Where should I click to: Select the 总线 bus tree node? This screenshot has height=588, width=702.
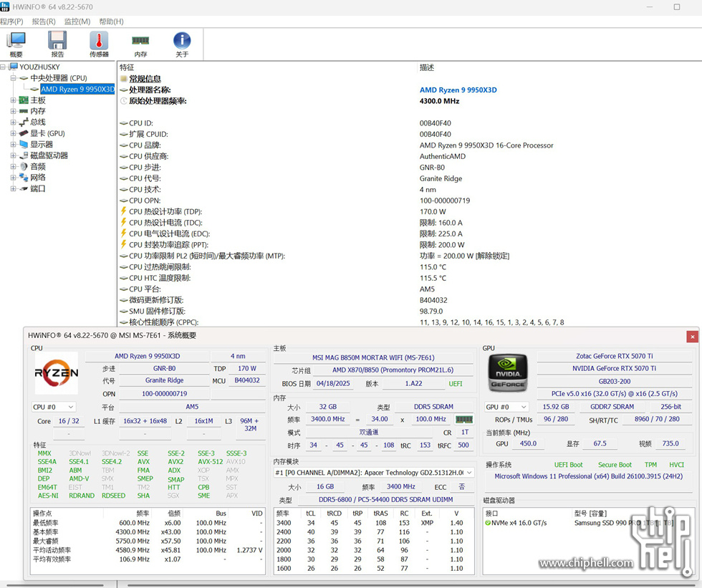point(37,122)
